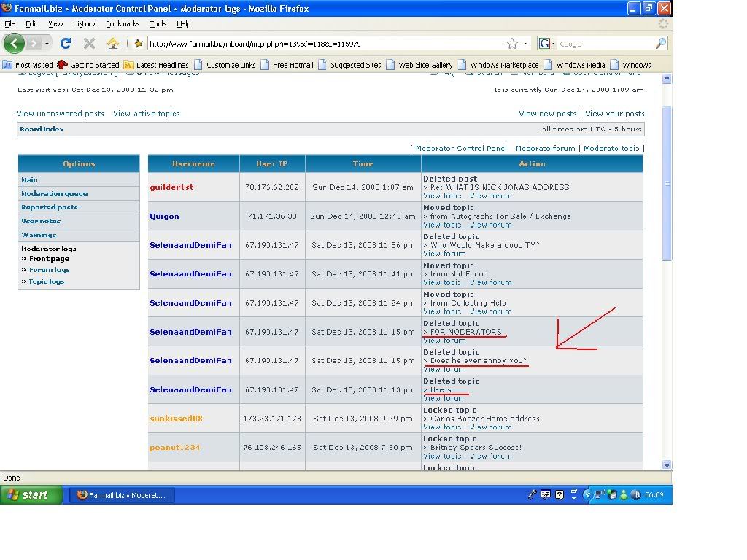
Task: Click View topic for Carlos Boozer Home address
Action: tap(442, 427)
